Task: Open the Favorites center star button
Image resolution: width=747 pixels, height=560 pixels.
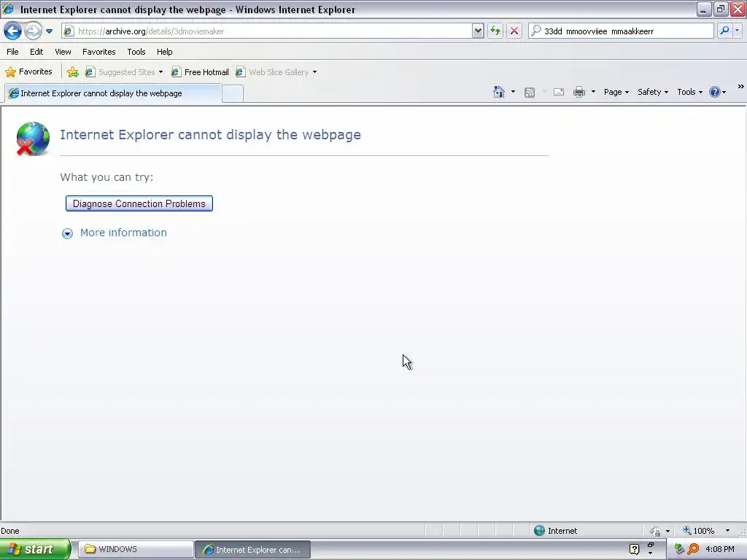Action: [x=28, y=72]
